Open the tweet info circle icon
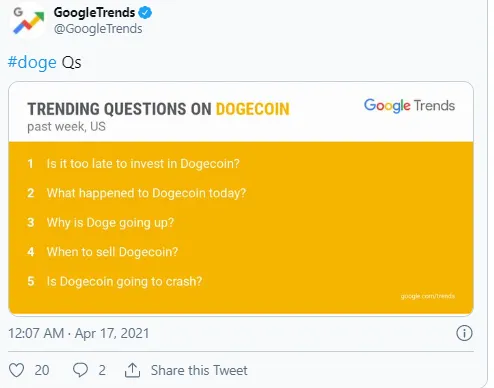The image size is (494, 388). point(464,333)
